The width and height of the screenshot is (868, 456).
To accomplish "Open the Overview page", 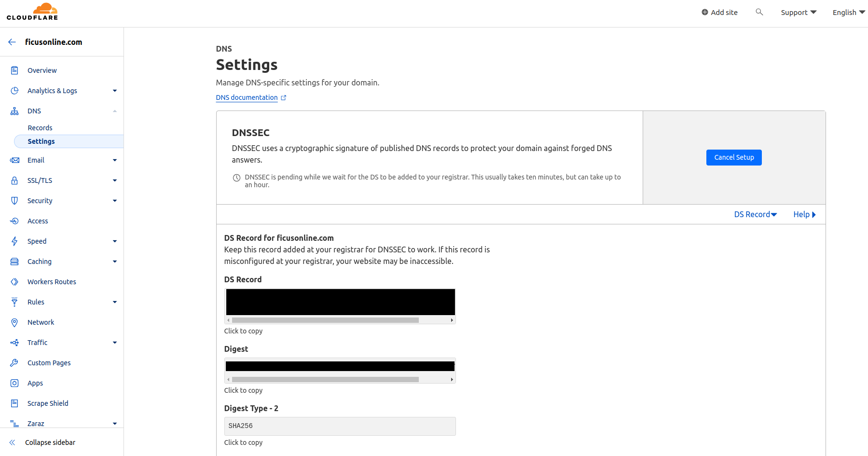I will 42,70.
